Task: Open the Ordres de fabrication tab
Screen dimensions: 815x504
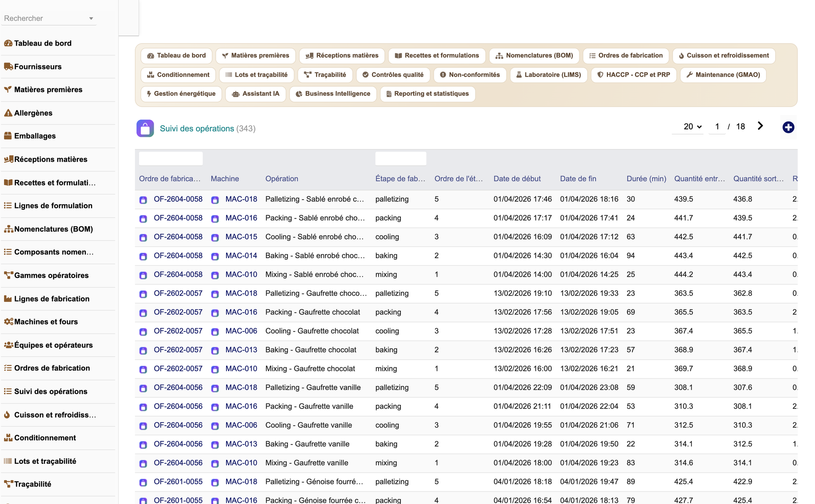Action: (626, 56)
